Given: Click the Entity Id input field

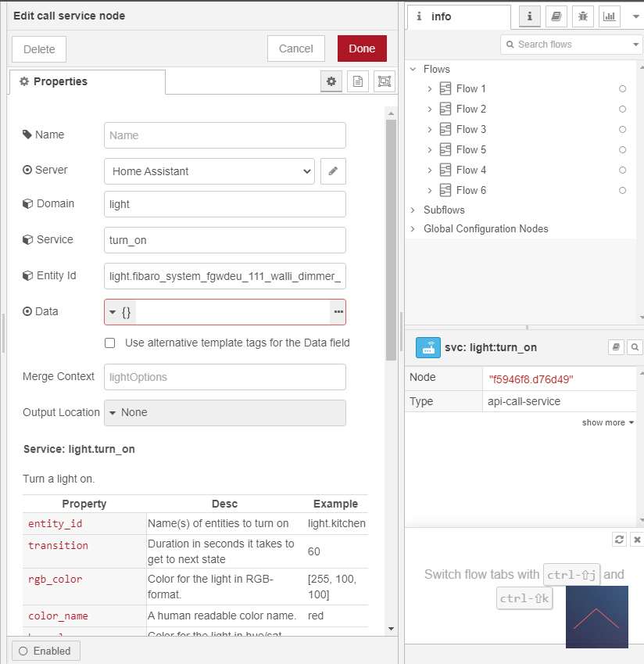Looking at the screenshot, I should (225, 276).
